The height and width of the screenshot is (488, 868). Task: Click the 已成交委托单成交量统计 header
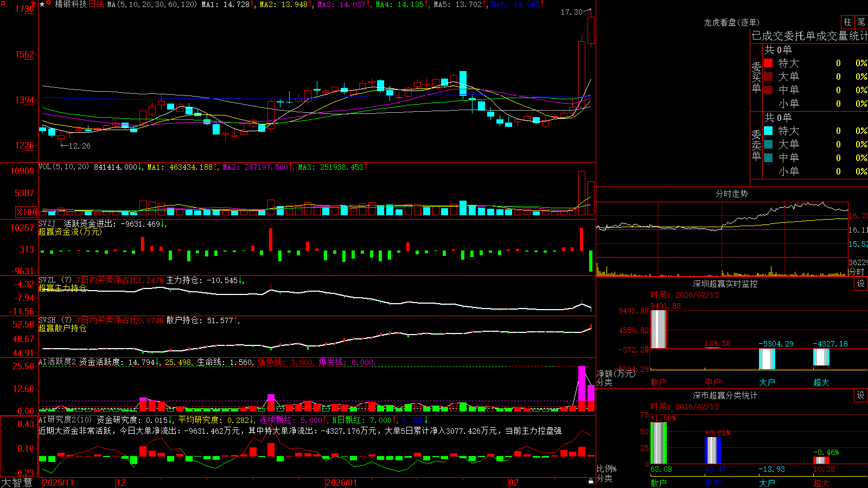tap(809, 36)
